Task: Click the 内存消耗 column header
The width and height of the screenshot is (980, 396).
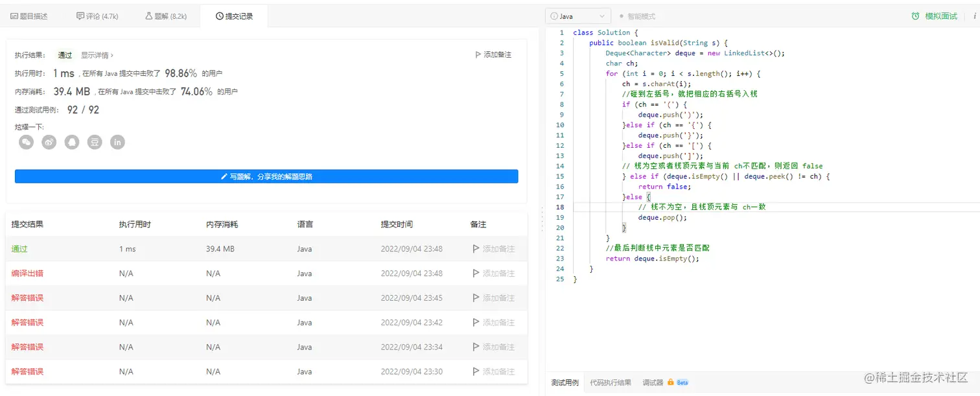Action: point(222,224)
